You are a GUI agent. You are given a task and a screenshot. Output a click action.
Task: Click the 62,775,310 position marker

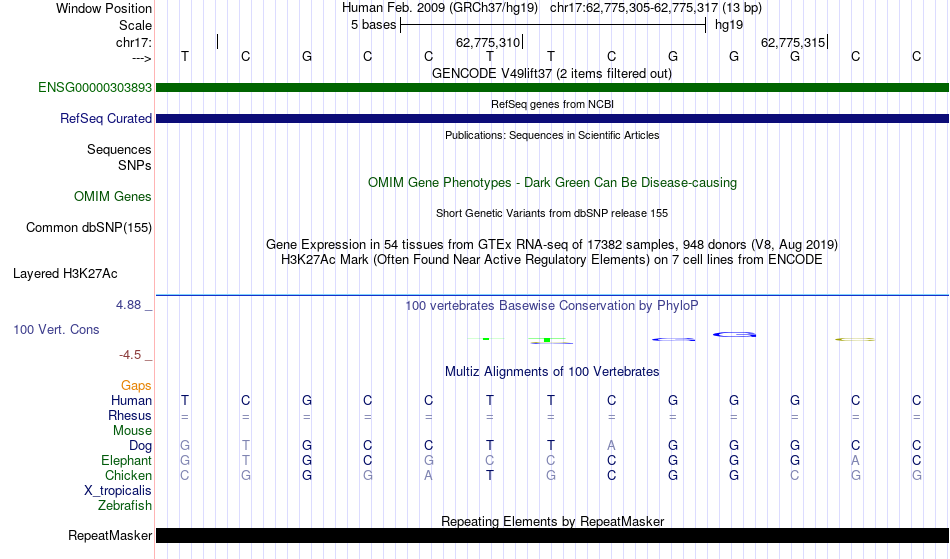[488, 42]
